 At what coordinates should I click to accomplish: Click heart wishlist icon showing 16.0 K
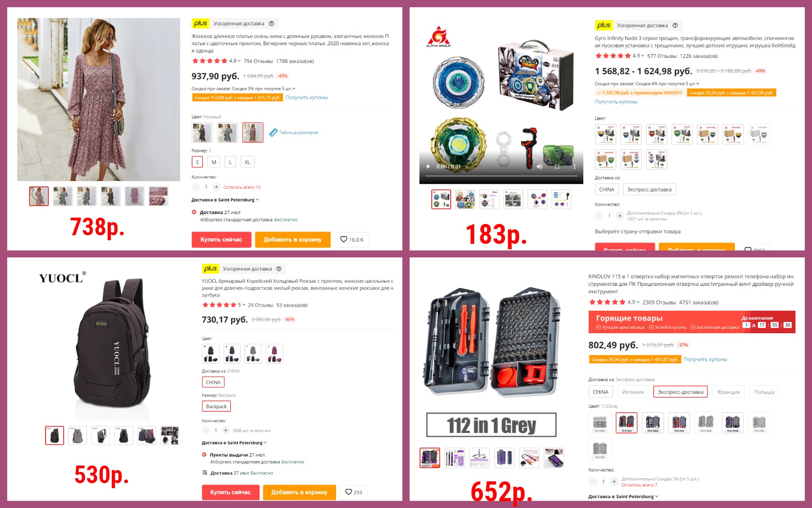351,239
